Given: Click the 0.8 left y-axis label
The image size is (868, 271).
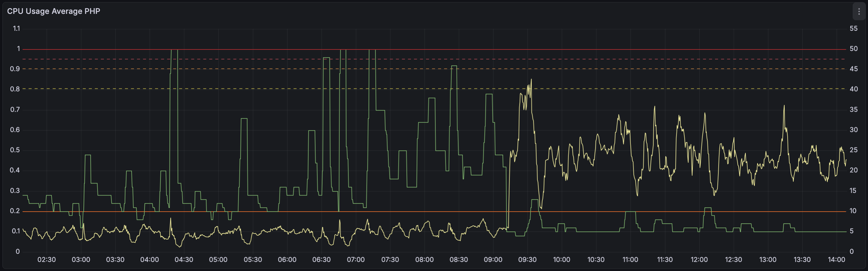Looking at the screenshot, I should [x=15, y=89].
